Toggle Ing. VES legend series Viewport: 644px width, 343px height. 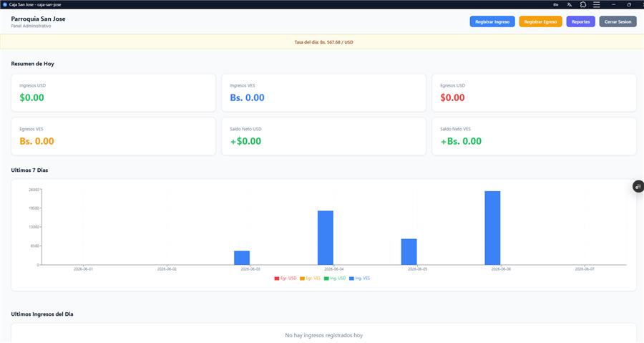359,279
